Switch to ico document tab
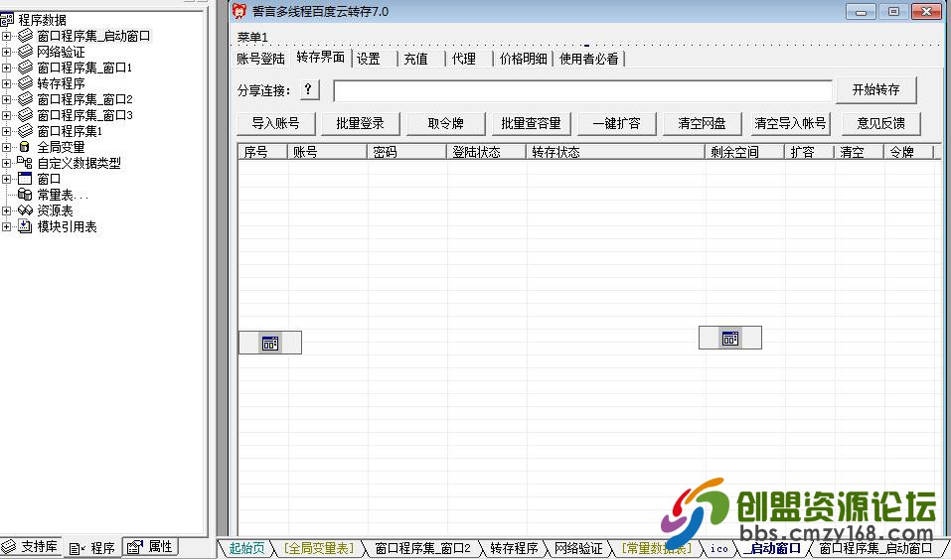This screenshot has height=560, width=951. tap(718, 548)
